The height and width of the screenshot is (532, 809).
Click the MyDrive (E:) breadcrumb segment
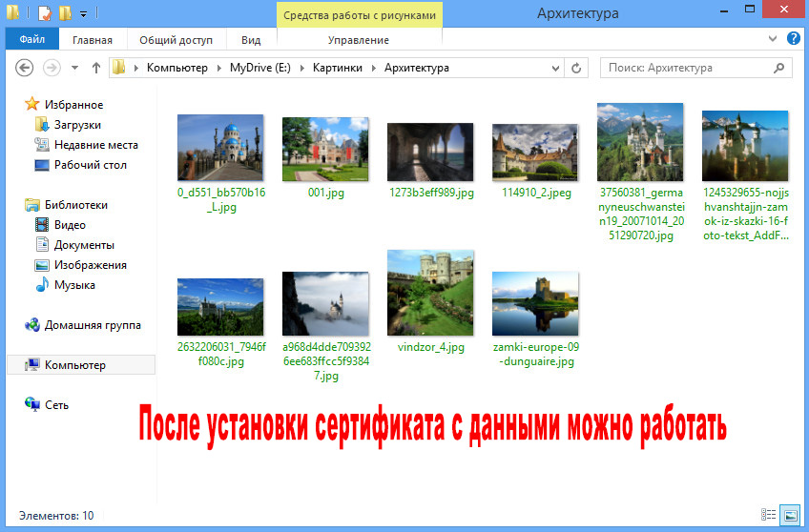(x=260, y=68)
